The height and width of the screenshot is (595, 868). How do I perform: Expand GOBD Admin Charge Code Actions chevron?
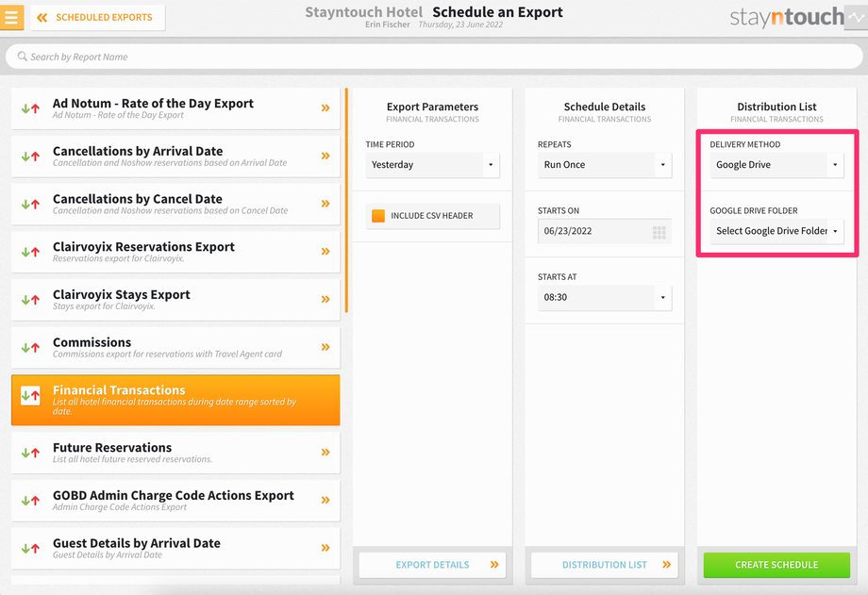pos(325,500)
